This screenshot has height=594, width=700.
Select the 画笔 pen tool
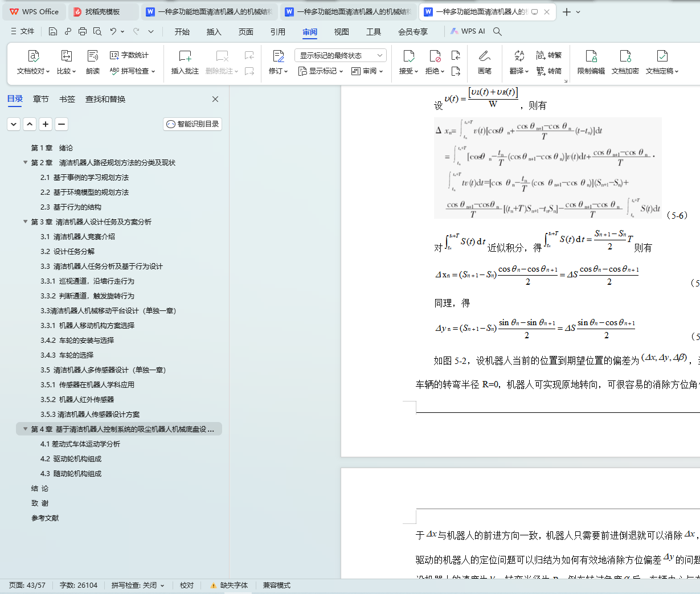point(485,62)
